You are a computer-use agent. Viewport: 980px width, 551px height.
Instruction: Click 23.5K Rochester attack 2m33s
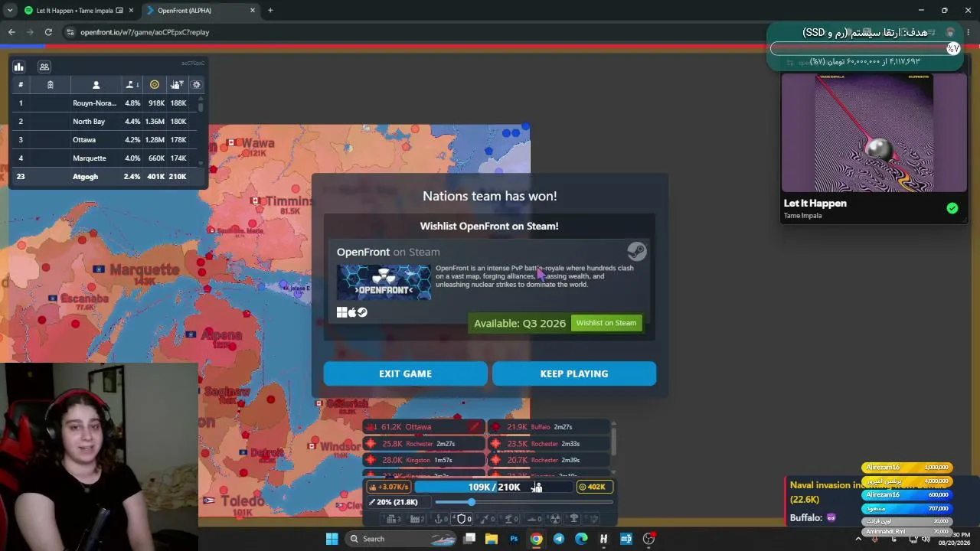[548, 444]
